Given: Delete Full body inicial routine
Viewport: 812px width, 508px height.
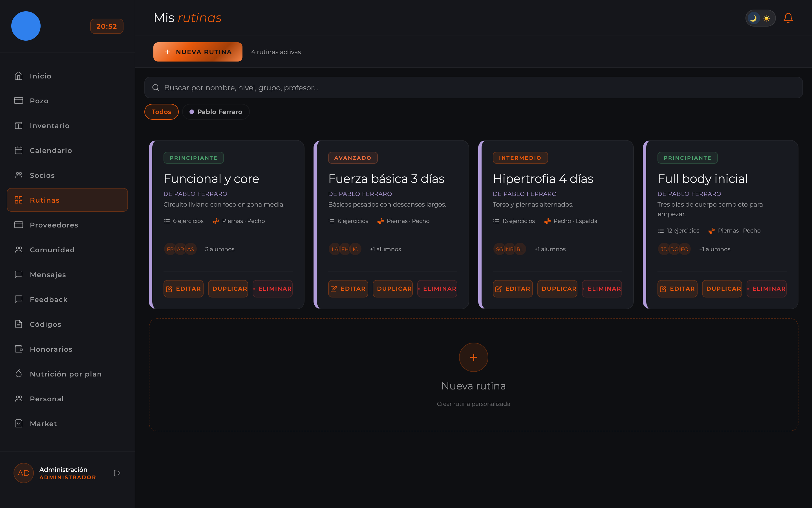Looking at the screenshot, I should coord(766,289).
